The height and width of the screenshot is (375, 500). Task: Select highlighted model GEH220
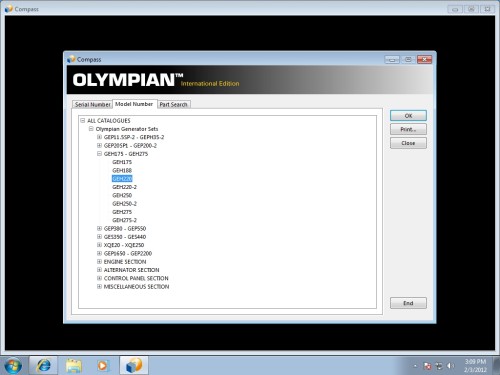point(122,179)
